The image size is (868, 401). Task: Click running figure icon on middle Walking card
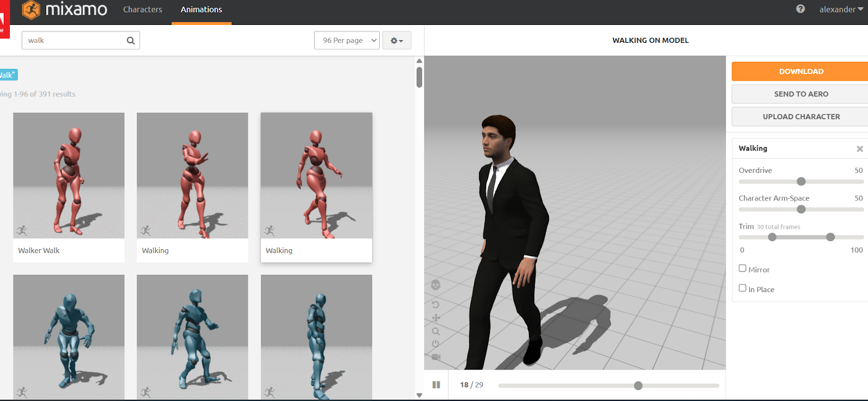(x=145, y=230)
